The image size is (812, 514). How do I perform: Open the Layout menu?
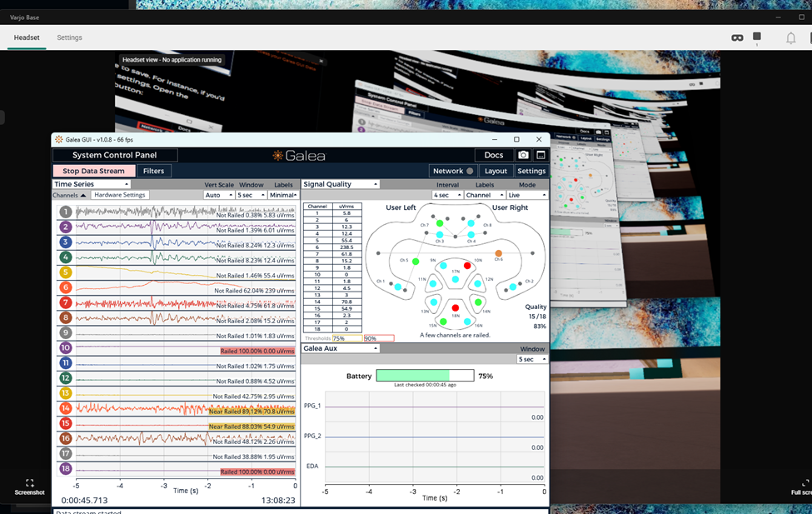[496, 171]
